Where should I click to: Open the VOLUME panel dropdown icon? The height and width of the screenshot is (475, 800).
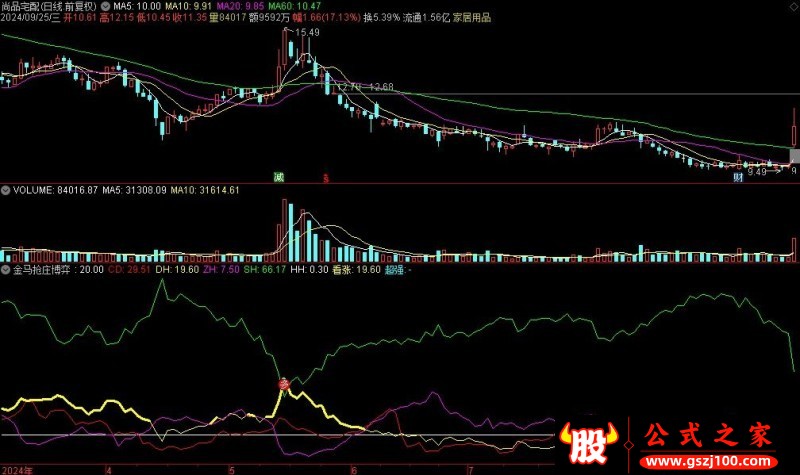(x=6, y=190)
